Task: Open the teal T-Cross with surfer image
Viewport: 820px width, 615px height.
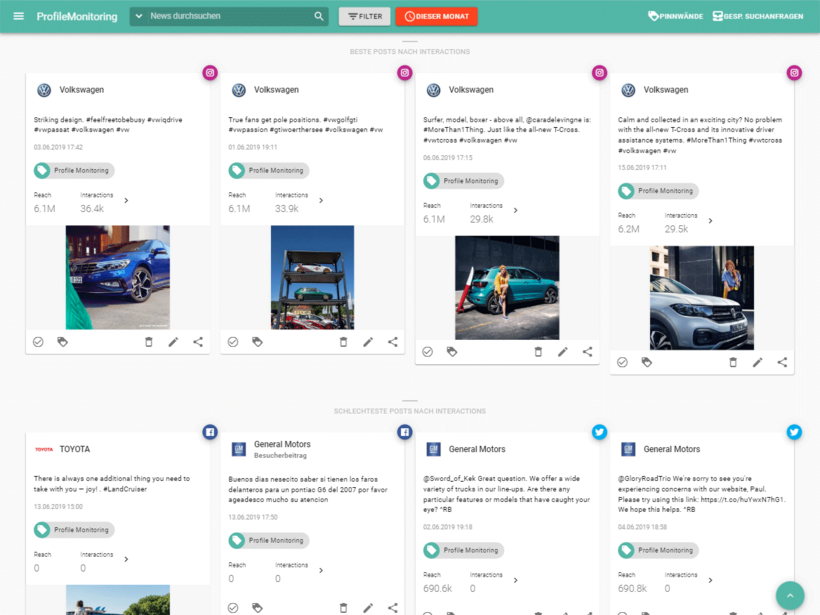Action: (x=507, y=288)
